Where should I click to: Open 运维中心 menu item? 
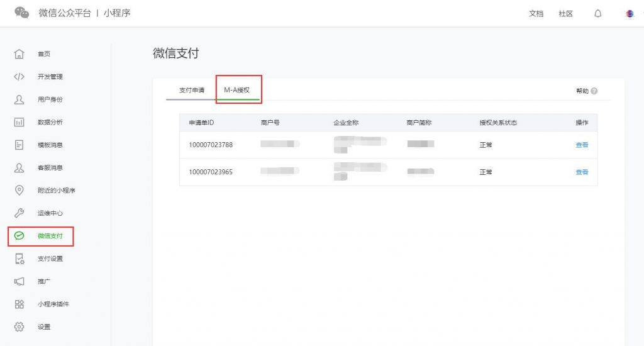pos(50,213)
